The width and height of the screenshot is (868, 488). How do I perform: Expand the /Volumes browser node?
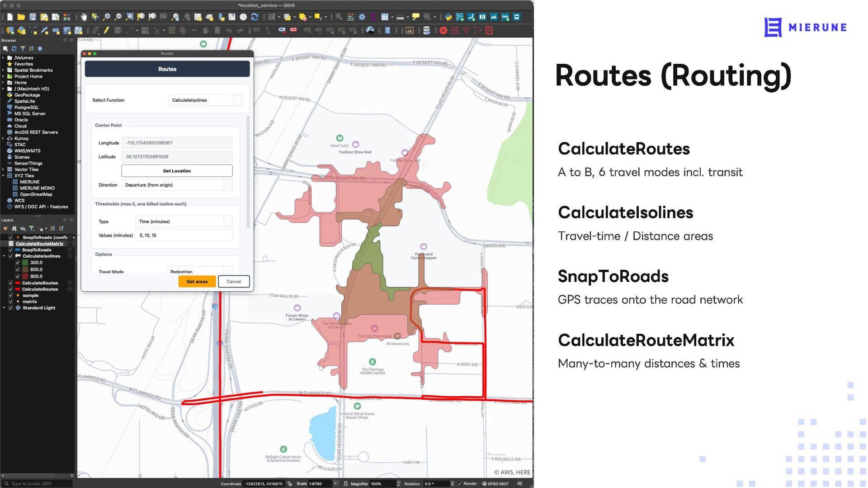(3, 58)
